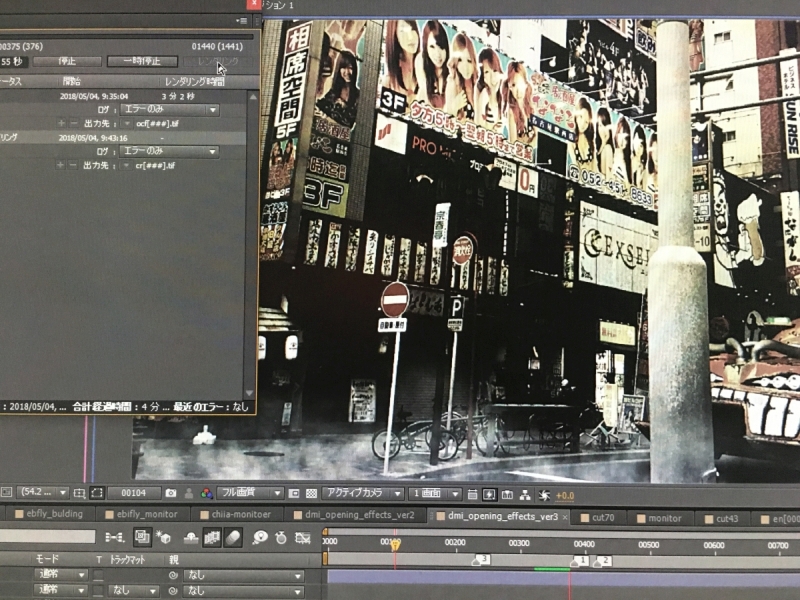Click the snapshot camera icon
This screenshot has height=600, width=800.
point(171,494)
